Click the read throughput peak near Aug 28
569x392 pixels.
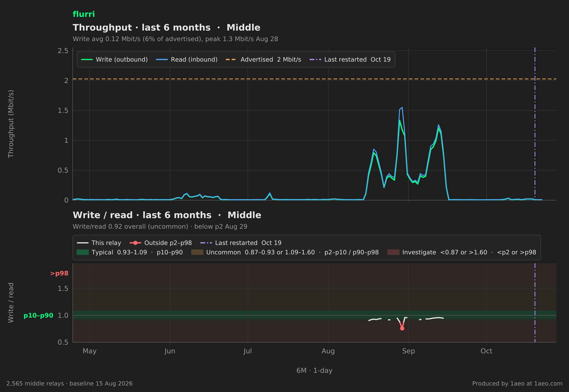[402, 107]
